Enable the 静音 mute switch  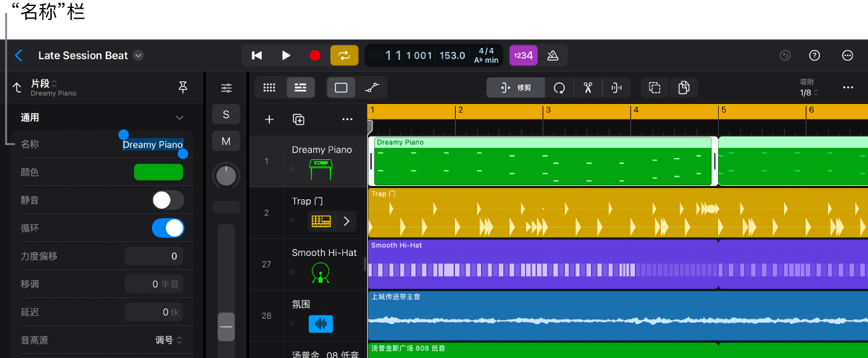click(x=168, y=200)
